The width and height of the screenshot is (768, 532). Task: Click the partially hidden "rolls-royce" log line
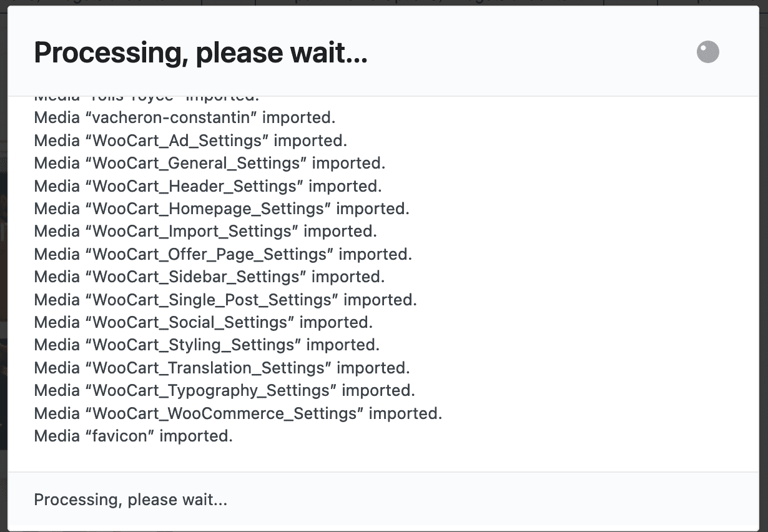pos(146,99)
